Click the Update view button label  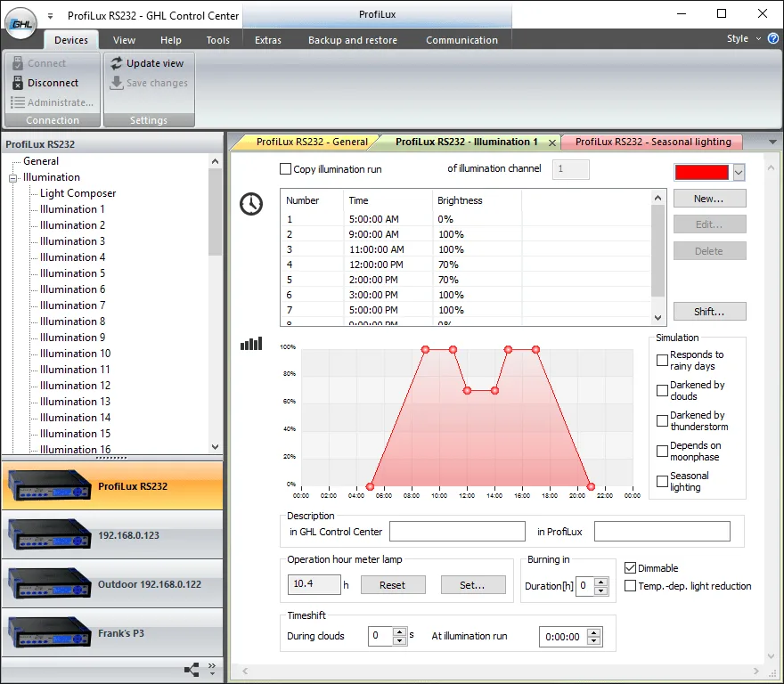click(155, 63)
